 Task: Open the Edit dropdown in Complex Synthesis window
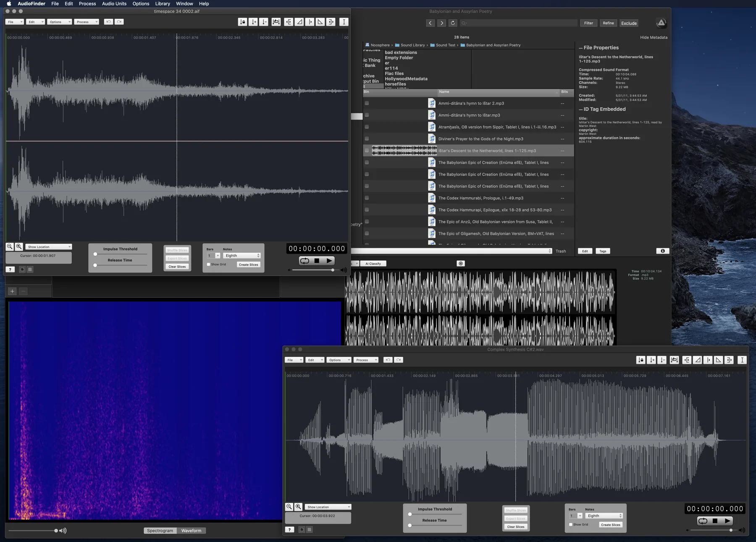(x=315, y=360)
